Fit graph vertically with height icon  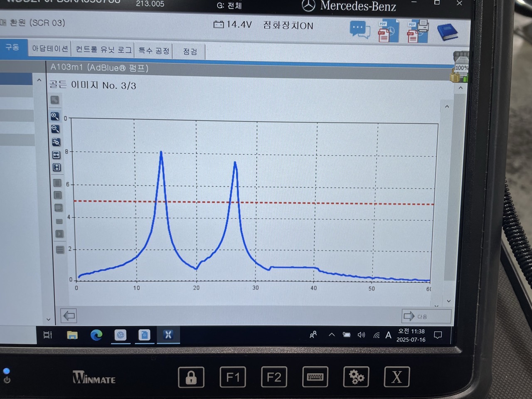[57, 167]
